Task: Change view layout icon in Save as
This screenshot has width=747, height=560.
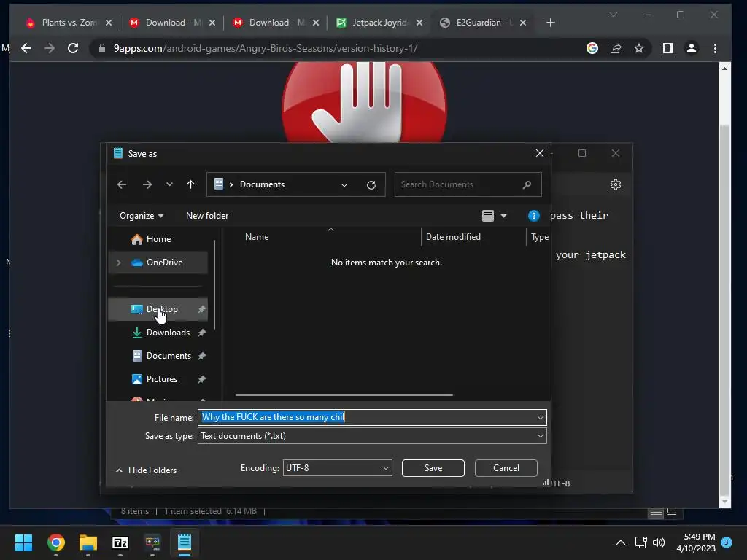Action: point(488,216)
